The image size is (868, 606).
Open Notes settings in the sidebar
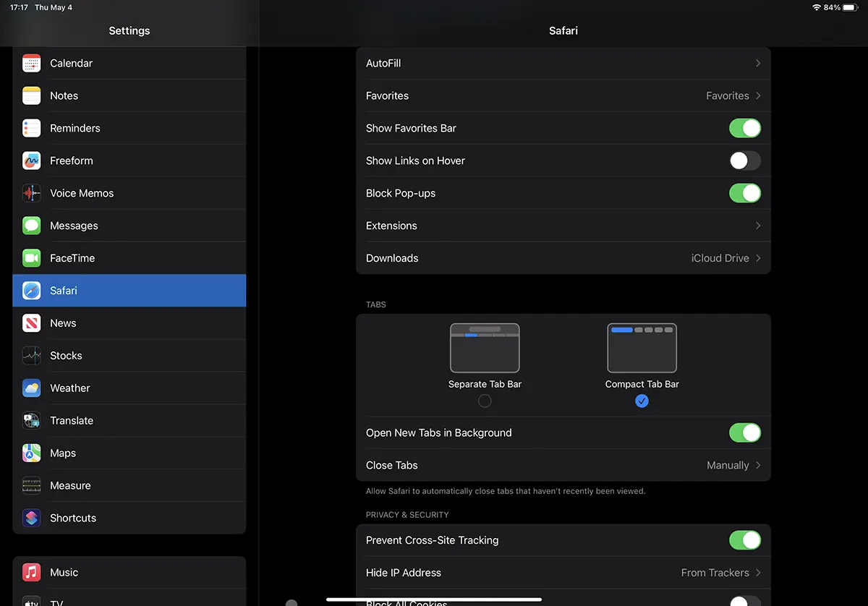pyautogui.click(x=129, y=95)
